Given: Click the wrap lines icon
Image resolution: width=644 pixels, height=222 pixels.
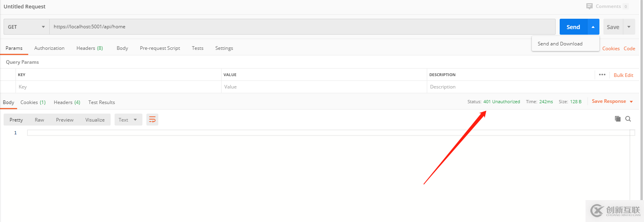Looking at the screenshot, I should 152,120.
